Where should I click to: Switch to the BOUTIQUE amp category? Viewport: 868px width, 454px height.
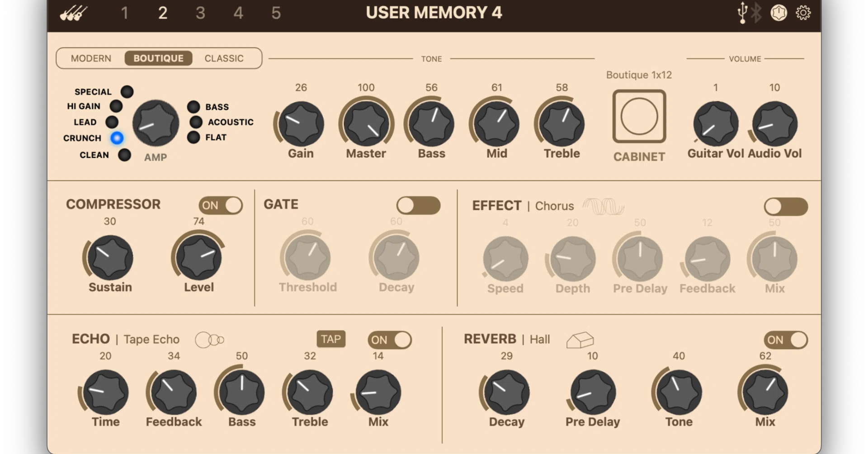pyautogui.click(x=158, y=58)
